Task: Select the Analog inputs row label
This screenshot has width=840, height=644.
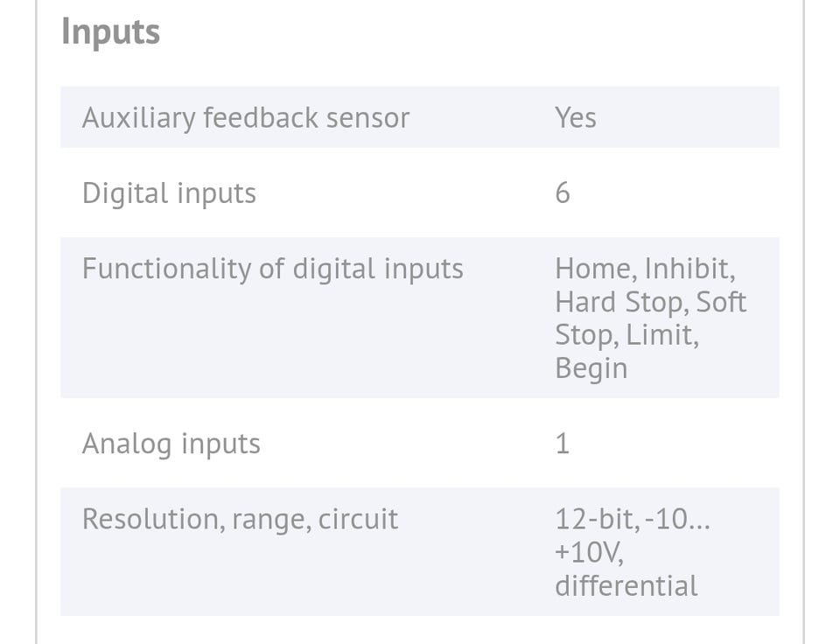Action: pyautogui.click(x=171, y=444)
